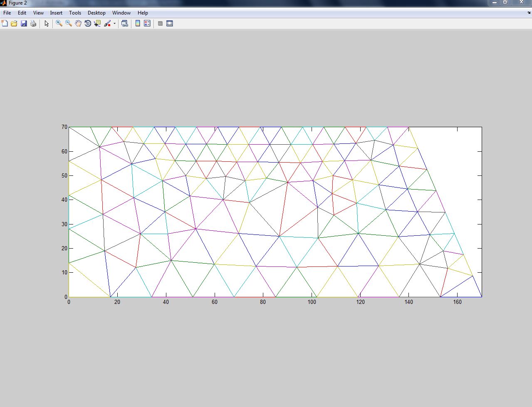The width and height of the screenshot is (532, 407).
Task: Select the Zoom In magnifier tool
Action: [x=59, y=24]
